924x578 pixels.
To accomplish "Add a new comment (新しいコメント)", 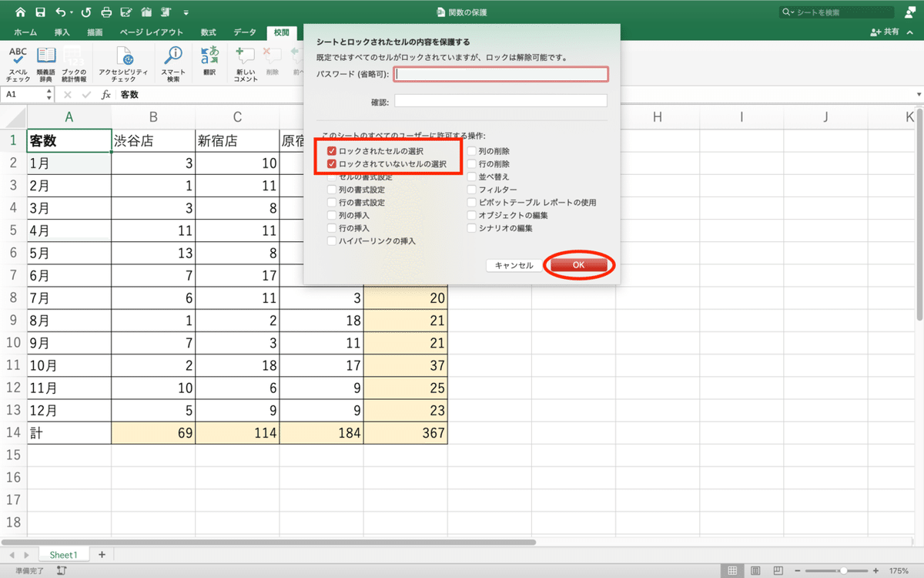I will click(246, 65).
